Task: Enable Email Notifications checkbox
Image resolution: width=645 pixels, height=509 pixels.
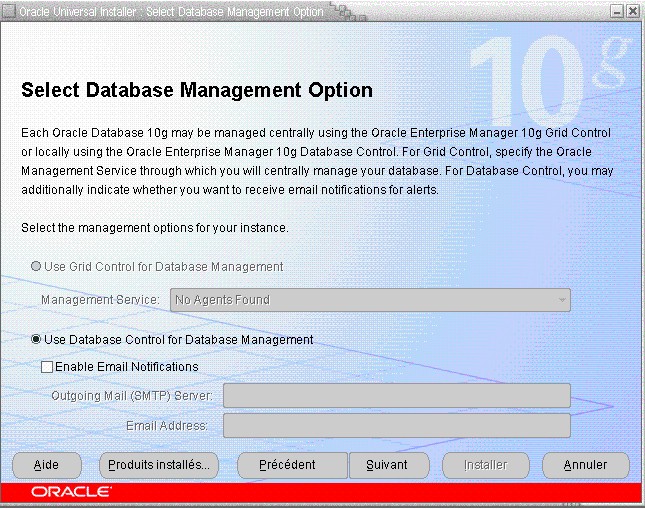Action: click(47, 367)
